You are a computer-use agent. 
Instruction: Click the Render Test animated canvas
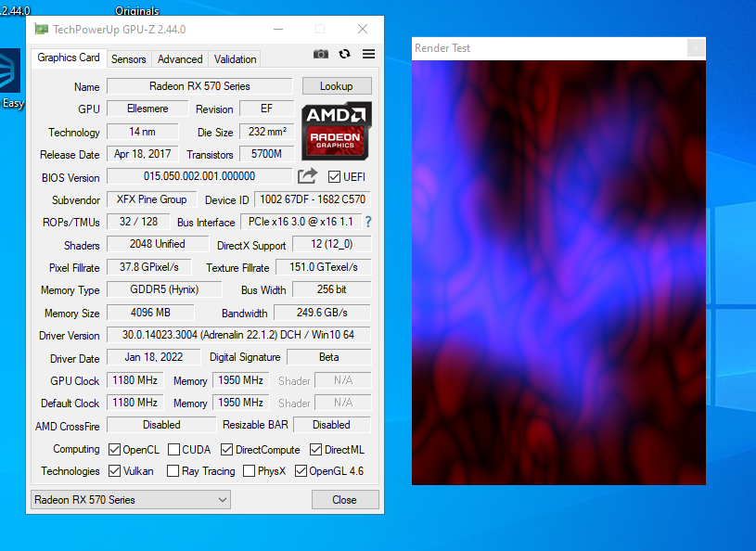pyautogui.click(x=558, y=273)
